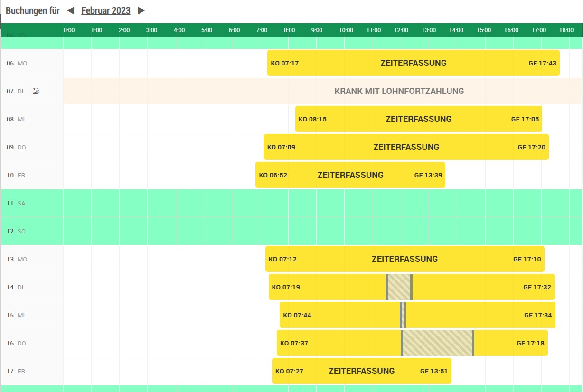Screen dimensions: 583x392
Task: Go to previous month with left arrow
Action: (71, 10)
